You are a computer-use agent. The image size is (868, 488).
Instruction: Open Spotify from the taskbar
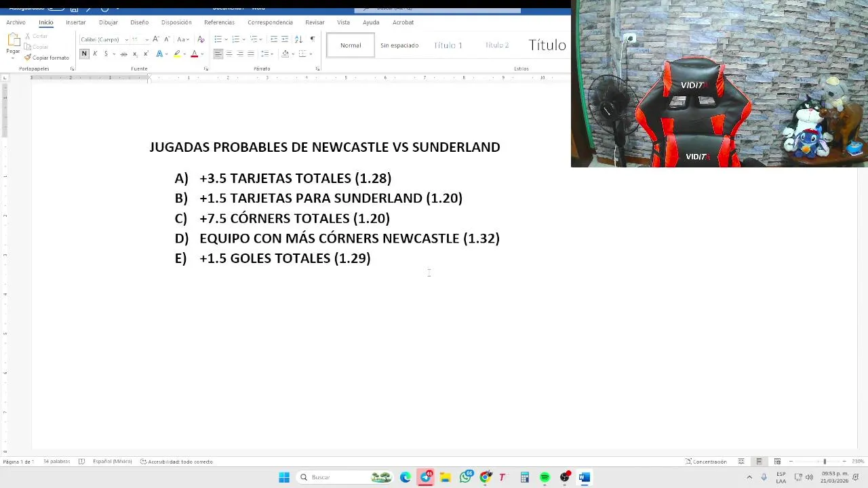point(545,477)
